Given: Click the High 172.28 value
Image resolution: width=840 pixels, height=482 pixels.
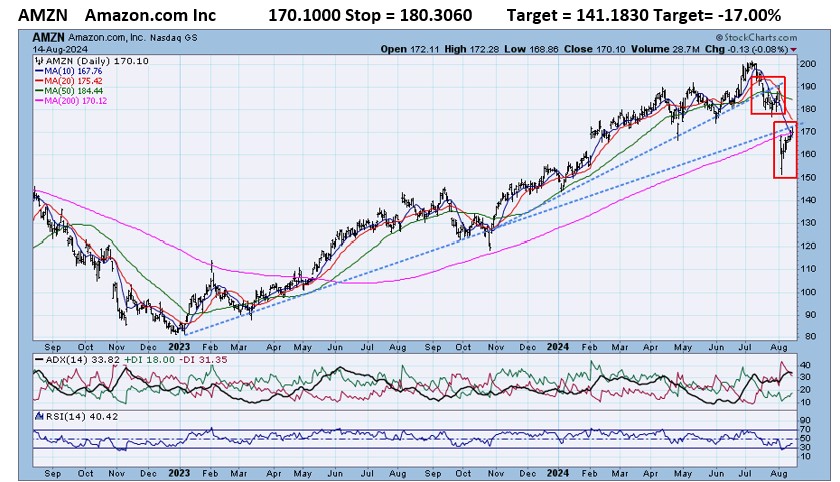Looking at the screenshot, I should point(471,49).
